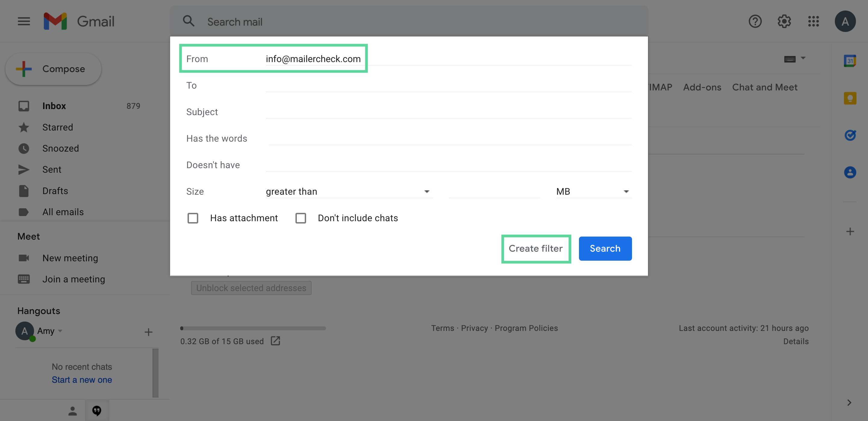Click the Unblock selected addresses button
Screen dimensions: 868x421
(251, 288)
